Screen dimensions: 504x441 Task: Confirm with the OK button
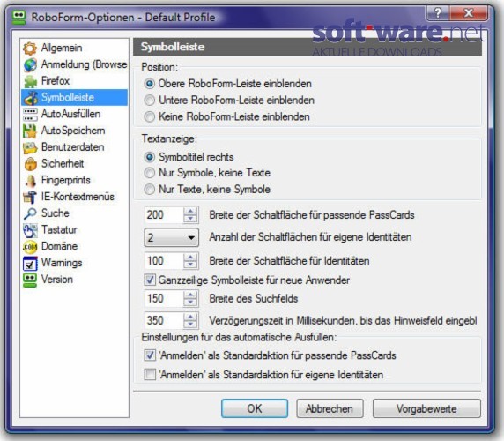coord(255,409)
